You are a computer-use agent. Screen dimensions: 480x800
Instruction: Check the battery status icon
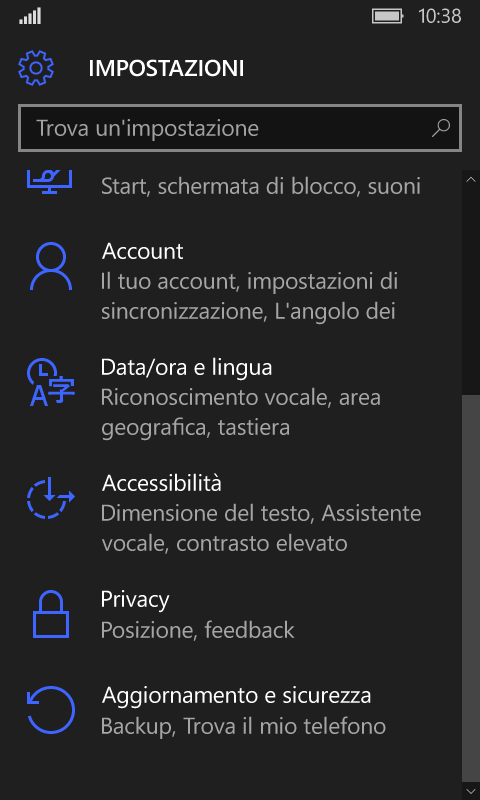[388, 17]
